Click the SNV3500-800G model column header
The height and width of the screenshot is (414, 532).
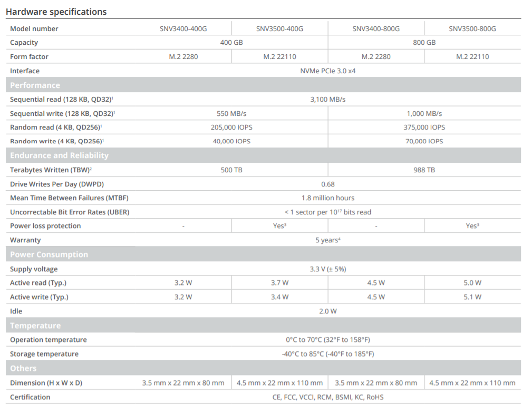click(x=472, y=29)
